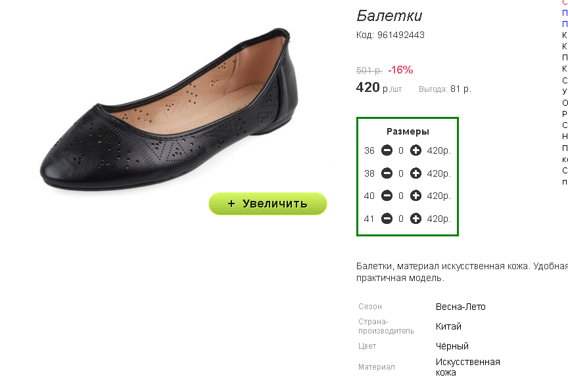Open the black ballet flat product photo

[x=169, y=108]
